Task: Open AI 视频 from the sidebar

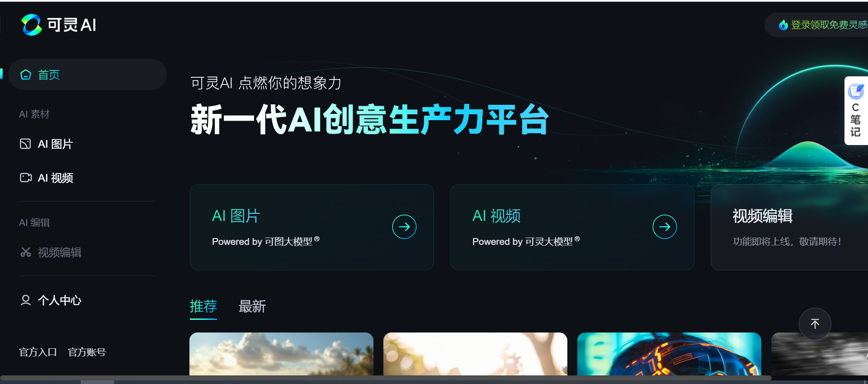Action: pos(46,178)
